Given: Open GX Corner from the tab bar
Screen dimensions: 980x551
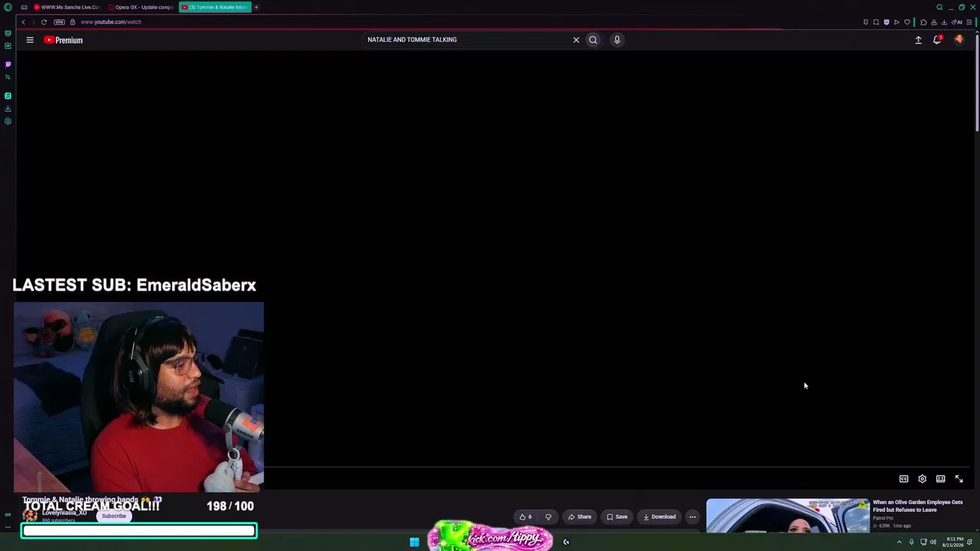Looking at the screenshot, I should pos(24,7).
